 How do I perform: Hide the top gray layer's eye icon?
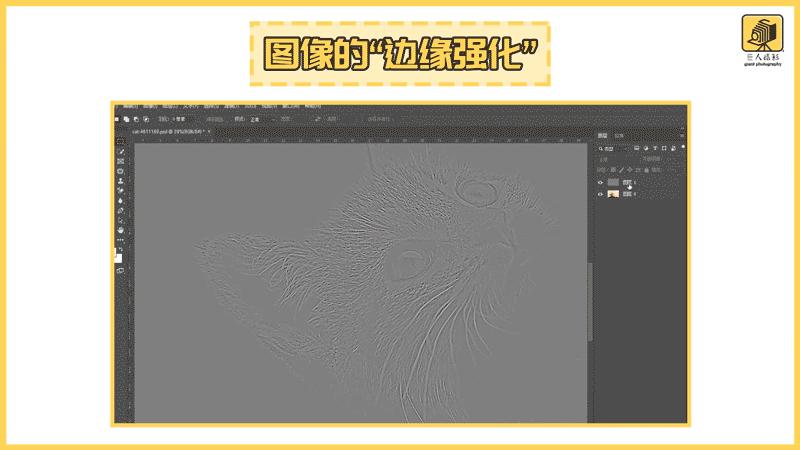[601, 182]
